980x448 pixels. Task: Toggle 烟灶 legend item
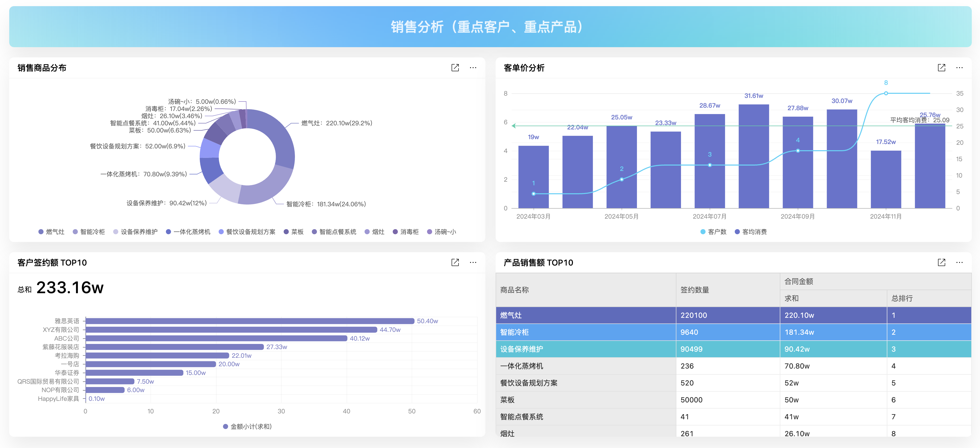[x=374, y=232]
